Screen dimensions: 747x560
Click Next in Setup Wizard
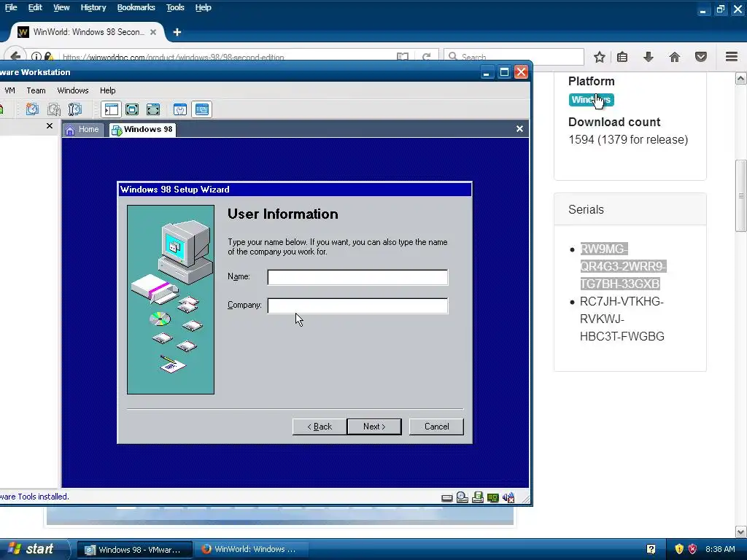click(x=374, y=427)
